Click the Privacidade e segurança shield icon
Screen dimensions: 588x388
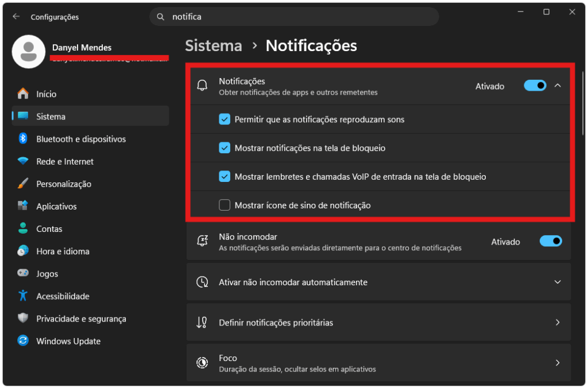(23, 319)
